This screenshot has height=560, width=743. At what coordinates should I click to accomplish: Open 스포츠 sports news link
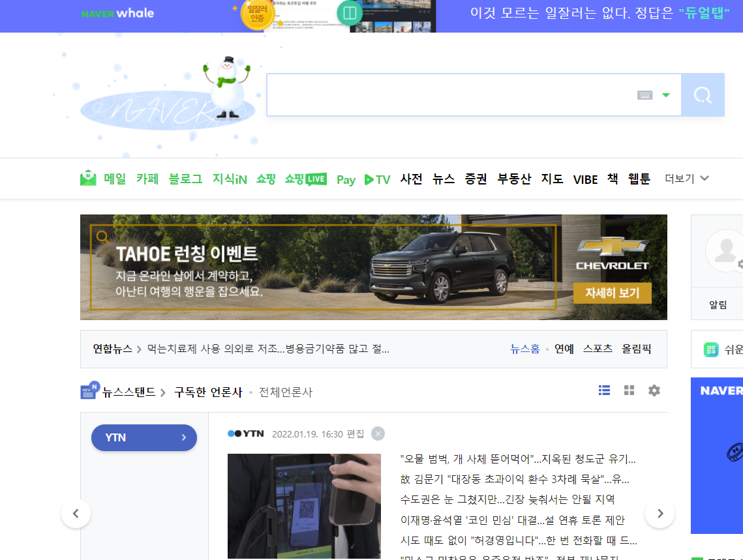(x=598, y=349)
